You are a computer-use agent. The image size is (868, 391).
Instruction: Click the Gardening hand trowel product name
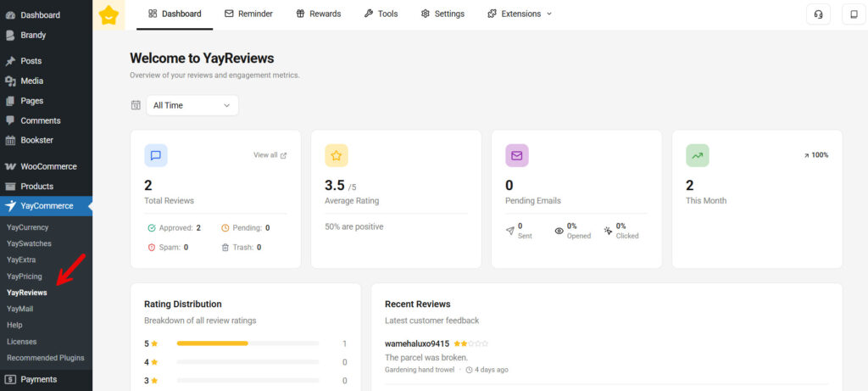pyautogui.click(x=420, y=370)
